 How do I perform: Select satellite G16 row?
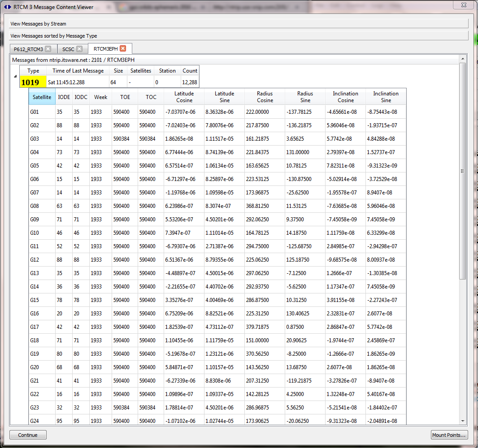click(x=217, y=314)
